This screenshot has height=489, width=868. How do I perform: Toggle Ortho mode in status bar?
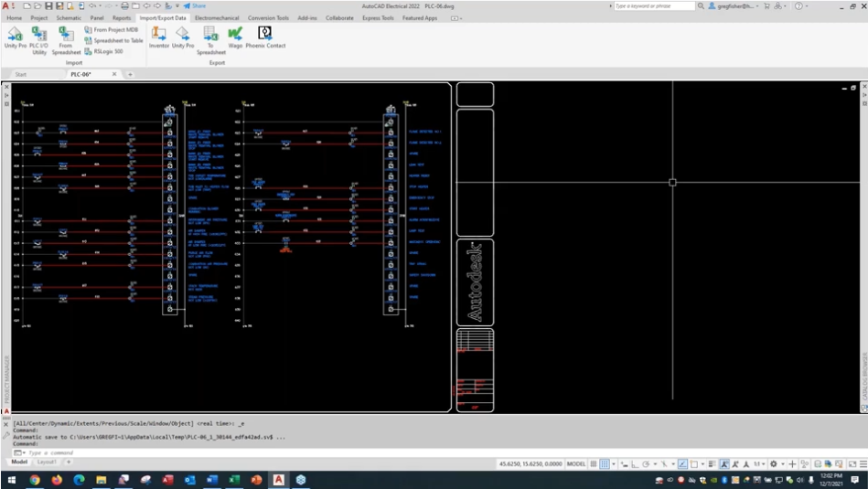coord(635,464)
